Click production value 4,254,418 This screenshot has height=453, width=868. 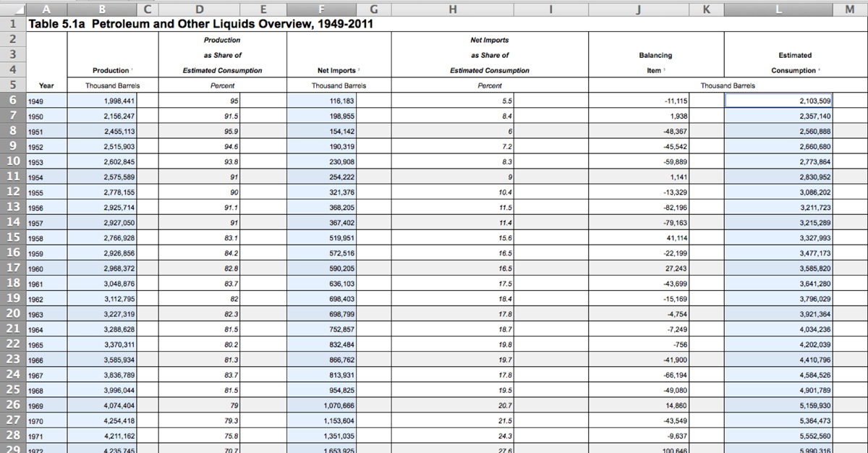click(101, 420)
